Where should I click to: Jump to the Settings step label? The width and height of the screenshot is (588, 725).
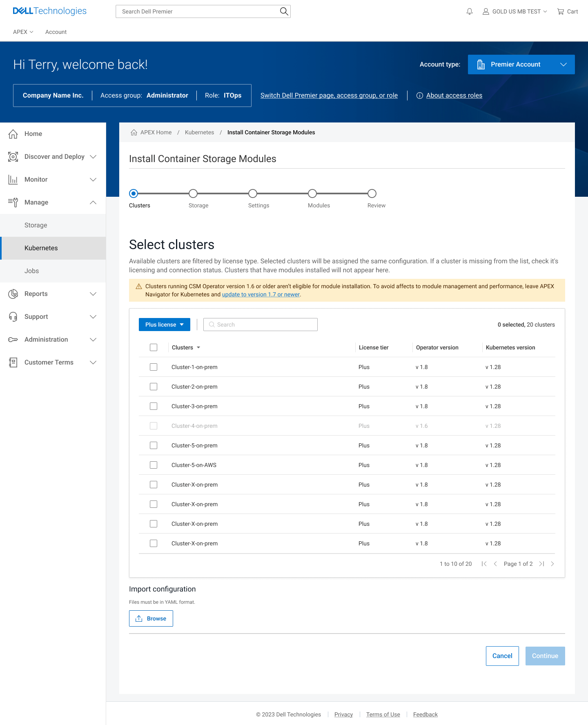click(258, 205)
